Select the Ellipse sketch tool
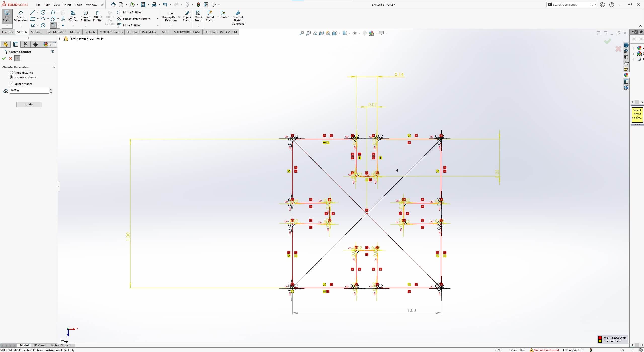Viewport: 644px width, 352px height. [53, 19]
